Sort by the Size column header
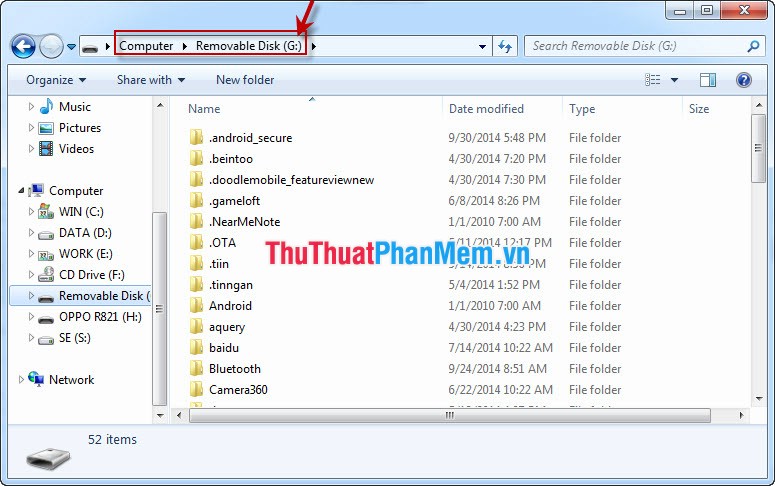 (698, 109)
